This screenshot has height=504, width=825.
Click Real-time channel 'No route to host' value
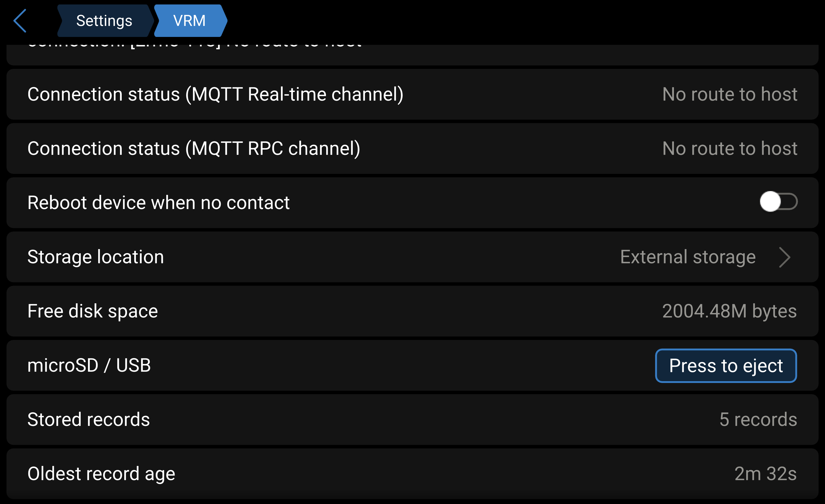[730, 95]
